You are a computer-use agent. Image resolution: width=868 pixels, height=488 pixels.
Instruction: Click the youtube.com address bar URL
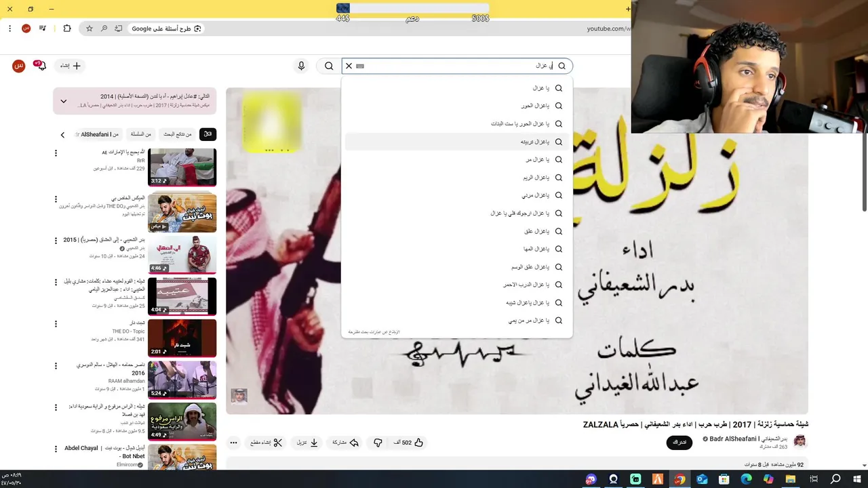(x=608, y=28)
